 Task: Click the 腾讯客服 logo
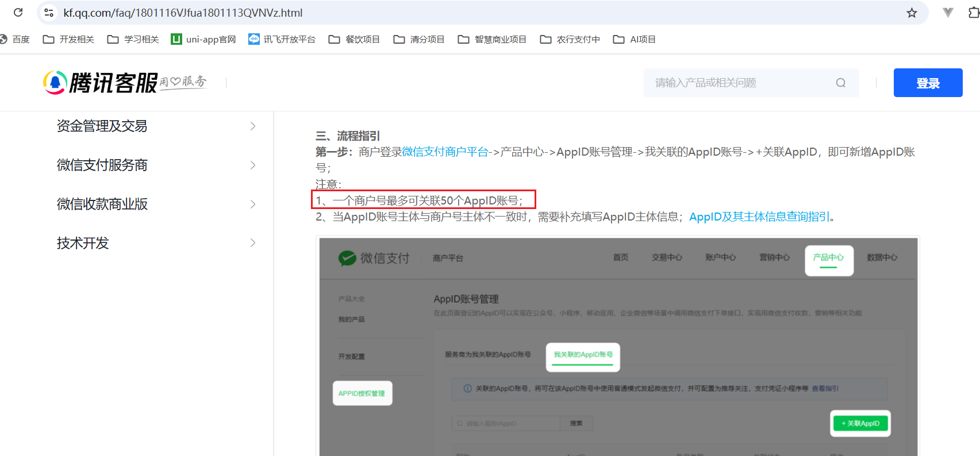pyautogui.click(x=125, y=83)
